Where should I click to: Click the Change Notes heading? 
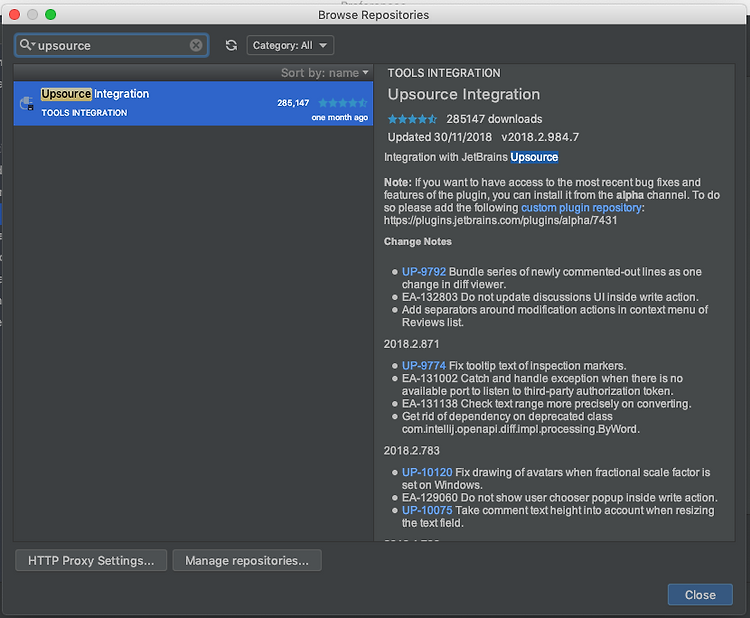[x=418, y=242]
